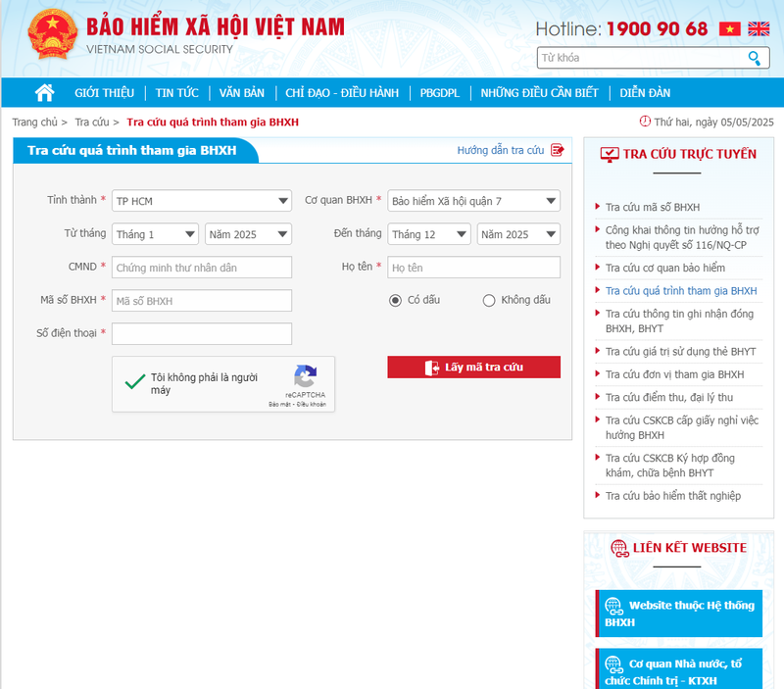Click the reCAPTCHA 'Bảo mật' link

tap(279, 404)
